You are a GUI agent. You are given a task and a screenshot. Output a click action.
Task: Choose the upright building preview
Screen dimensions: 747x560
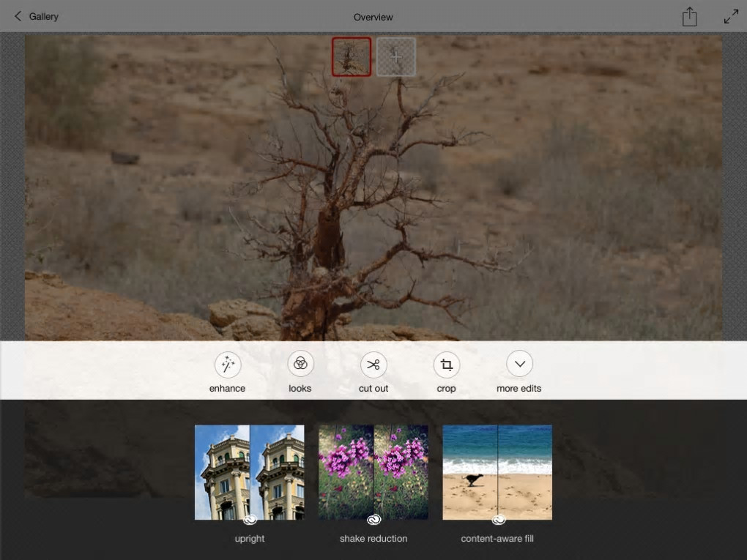(250, 472)
